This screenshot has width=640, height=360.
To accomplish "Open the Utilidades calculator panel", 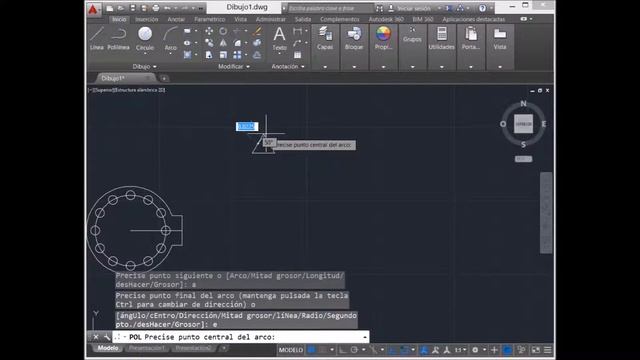I will pos(442,38).
